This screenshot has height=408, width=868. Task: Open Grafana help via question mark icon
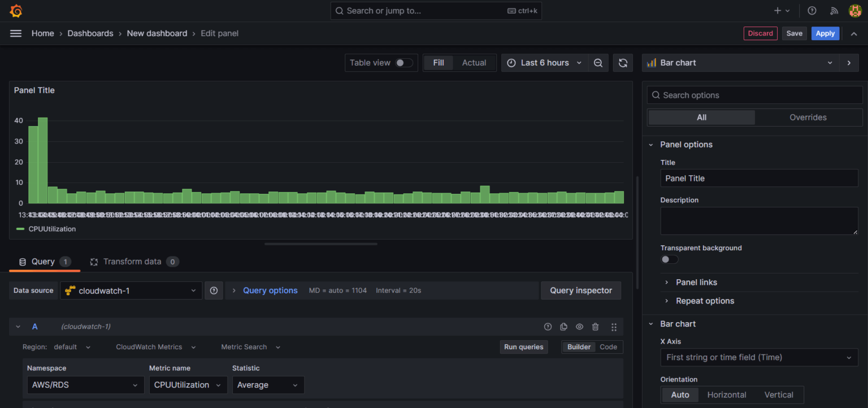click(x=812, y=10)
